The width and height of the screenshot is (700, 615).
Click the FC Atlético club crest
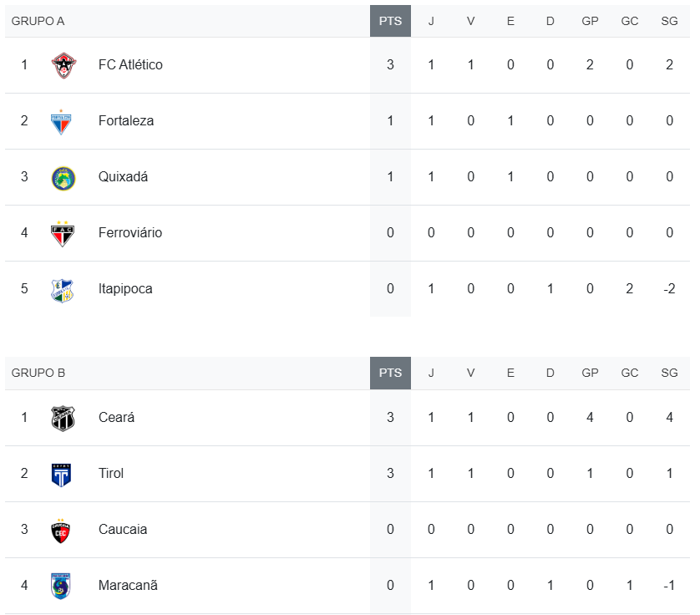pos(63,65)
